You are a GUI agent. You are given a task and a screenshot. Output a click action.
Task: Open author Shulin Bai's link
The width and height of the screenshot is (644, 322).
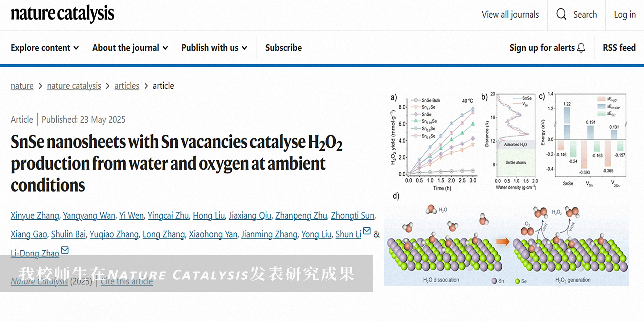(x=68, y=234)
